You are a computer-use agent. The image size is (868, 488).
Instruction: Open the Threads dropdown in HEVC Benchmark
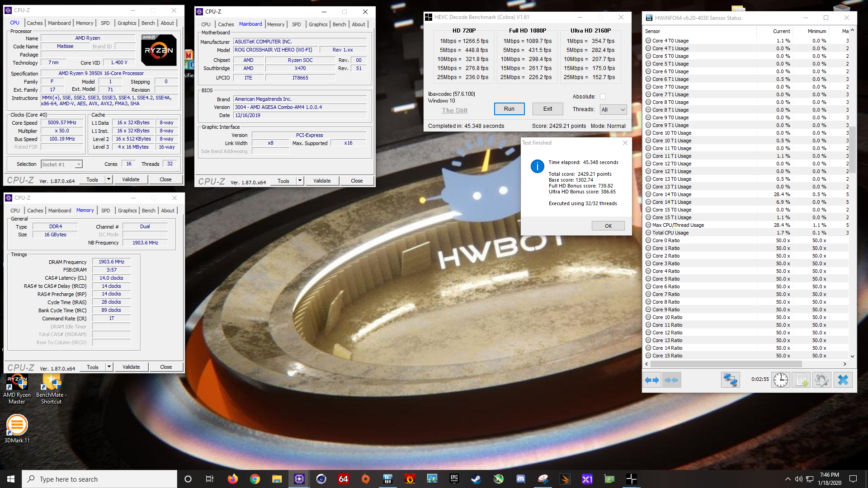coord(613,109)
